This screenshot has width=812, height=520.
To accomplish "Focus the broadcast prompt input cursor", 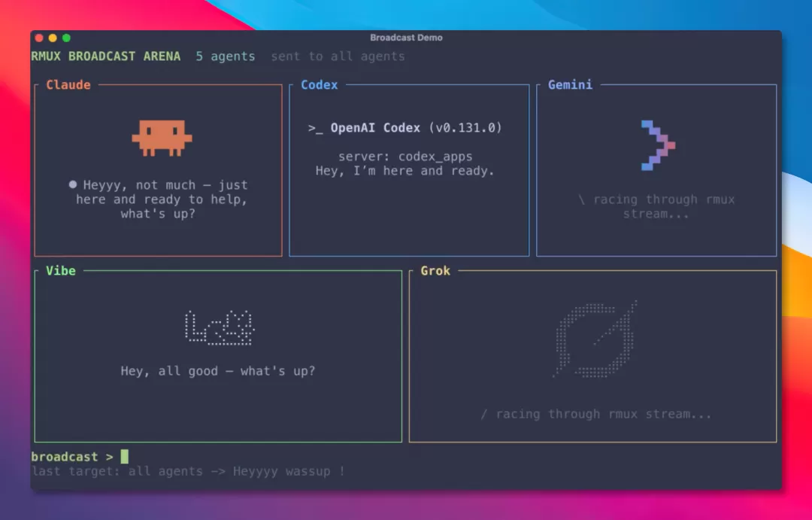I will click(x=124, y=456).
